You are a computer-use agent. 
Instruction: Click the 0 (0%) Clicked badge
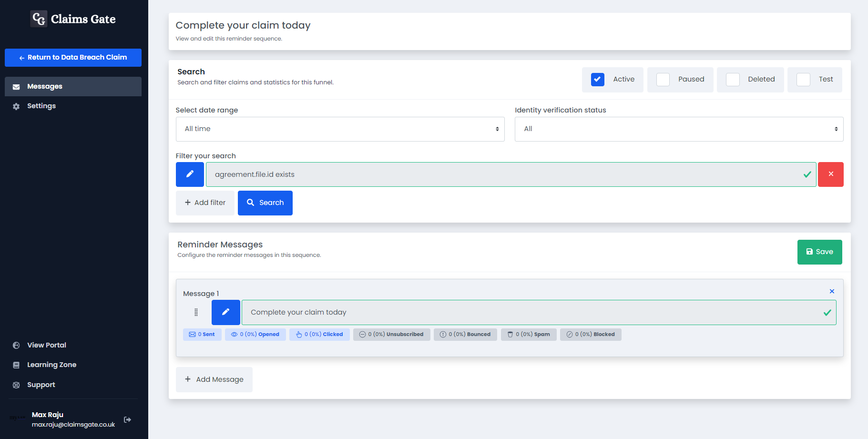tap(319, 335)
